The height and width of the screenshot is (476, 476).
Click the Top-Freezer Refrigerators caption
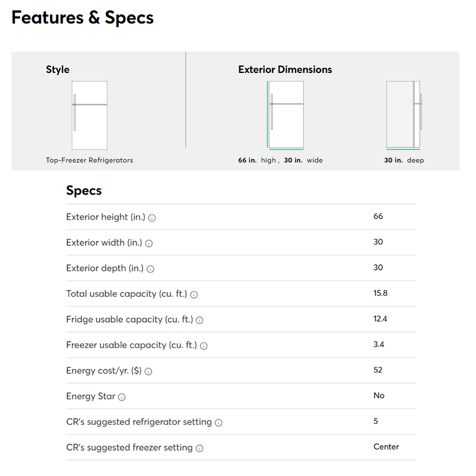tap(90, 160)
